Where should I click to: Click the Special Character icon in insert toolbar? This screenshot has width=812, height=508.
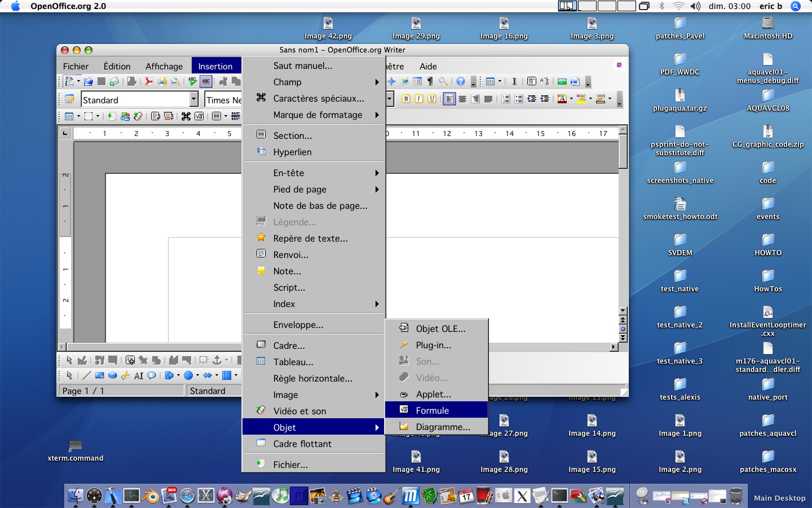[x=186, y=116]
